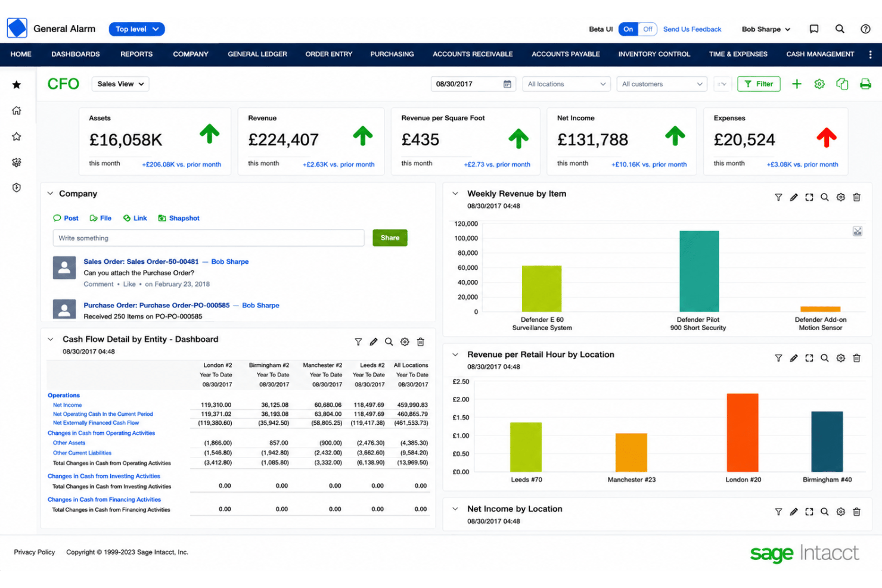This screenshot has width=882, height=588.
Task: Delete the Cash Flow Detail panel
Action: pos(420,342)
